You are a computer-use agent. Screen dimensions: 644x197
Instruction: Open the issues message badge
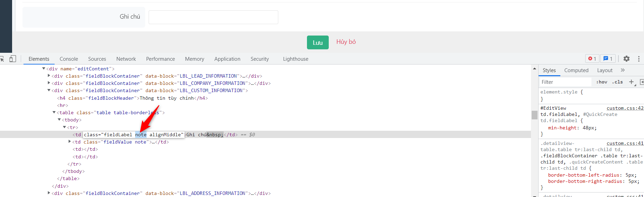(608, 59)
